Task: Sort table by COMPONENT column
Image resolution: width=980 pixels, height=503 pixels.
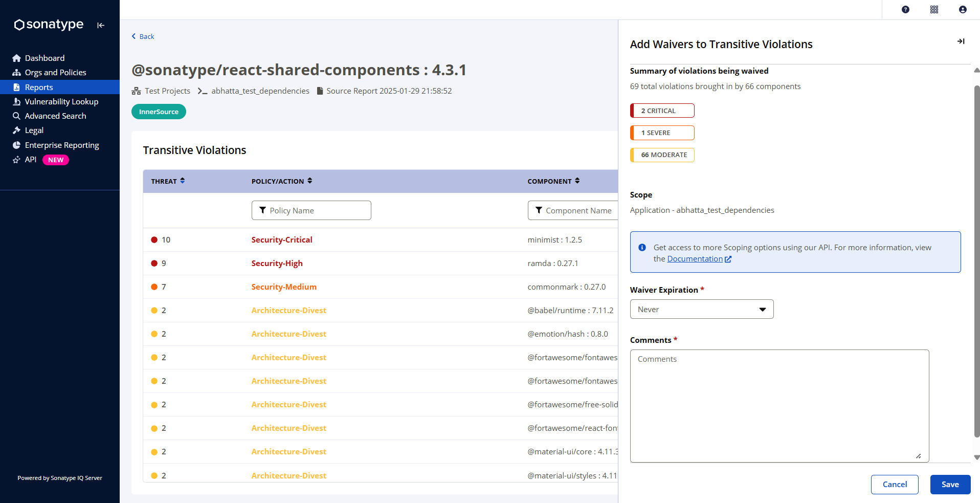Action: (553, 181)
